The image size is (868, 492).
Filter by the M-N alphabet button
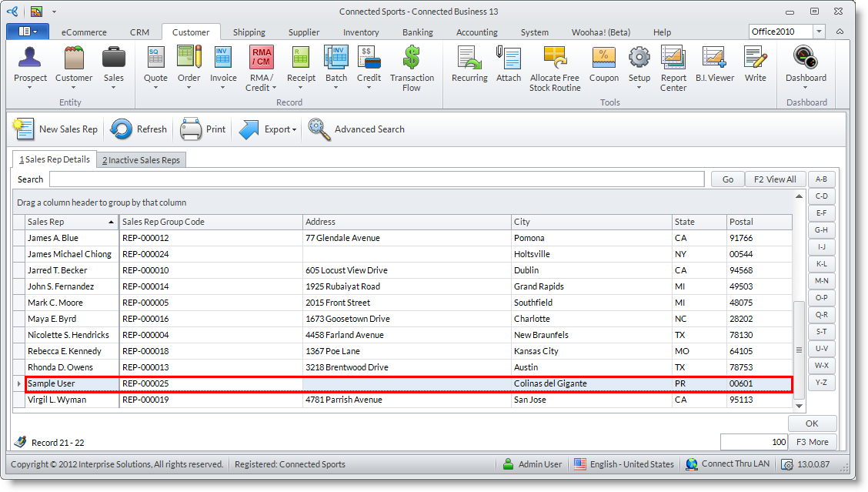point(822,281)
